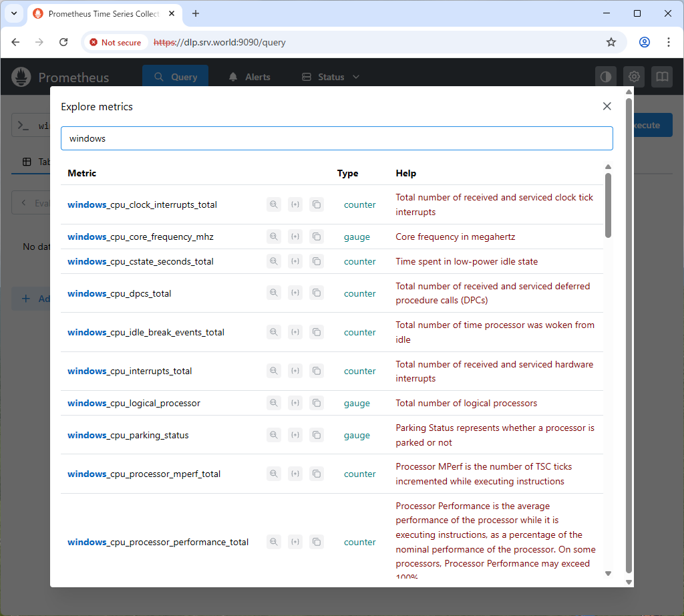
Task: Hit the braces insert icon for windows_cpu_logical_processor
Action: (295, 403)
